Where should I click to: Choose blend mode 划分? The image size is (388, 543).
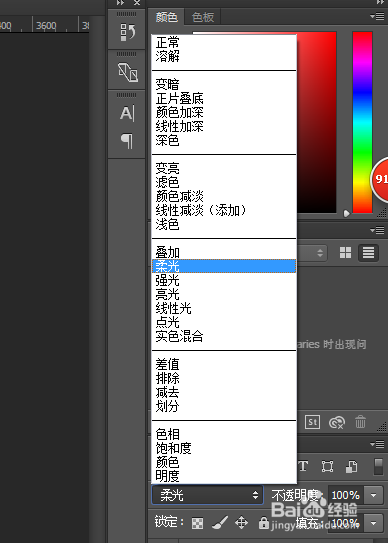pos(224,406)
